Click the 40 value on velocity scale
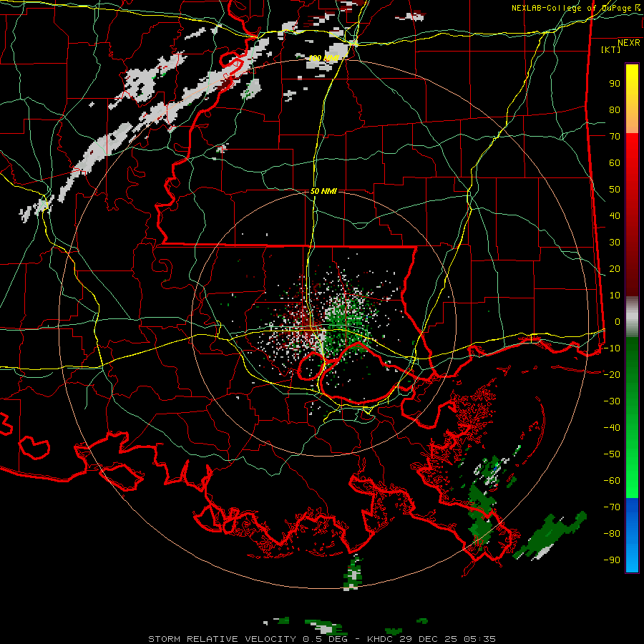 click(615, 216)
